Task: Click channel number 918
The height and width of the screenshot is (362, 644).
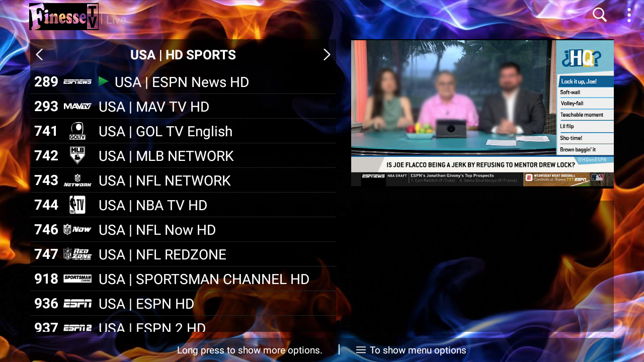Action: (x=46, y=279)
